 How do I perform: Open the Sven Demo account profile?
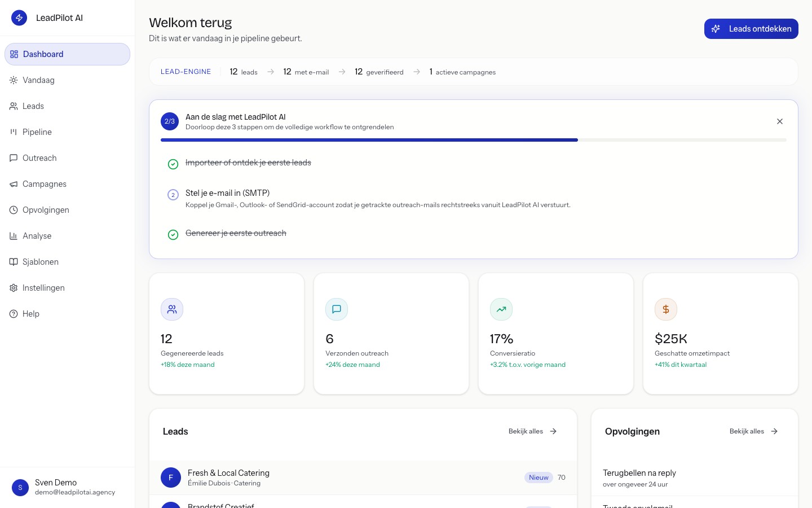pyautogui.click(x=67, y=488)
